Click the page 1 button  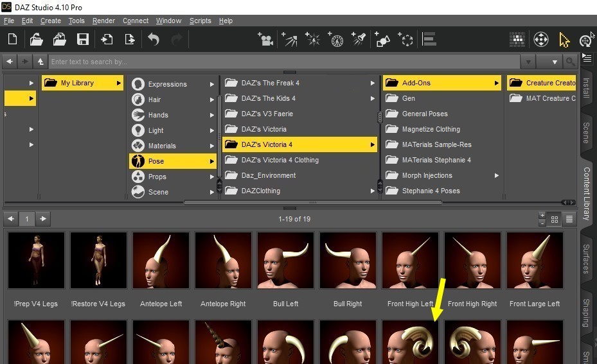(26, 219)
